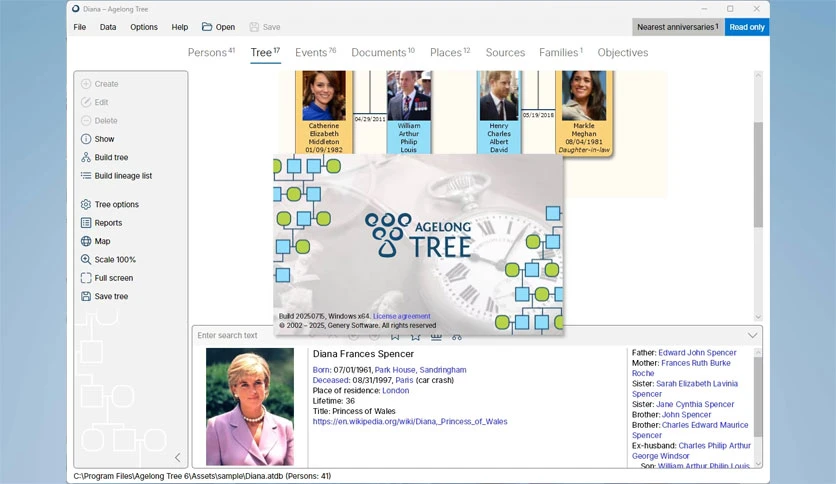
Task: Click the Diana Frances Spencer name heading
Action: tap(363, 354)
